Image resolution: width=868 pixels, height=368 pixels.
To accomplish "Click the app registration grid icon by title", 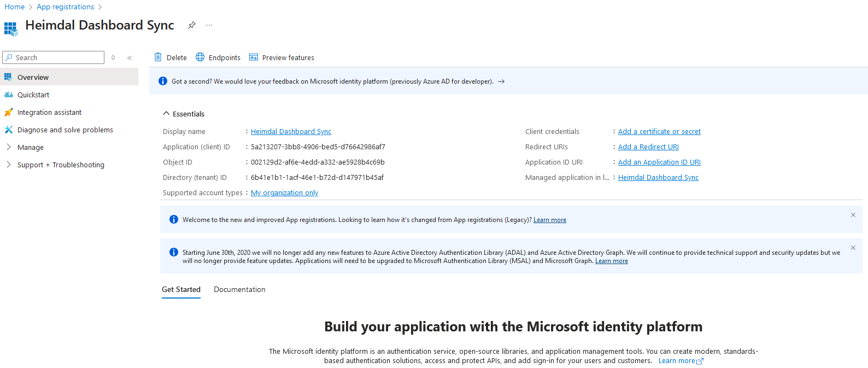I will click(x=11, y=29).
